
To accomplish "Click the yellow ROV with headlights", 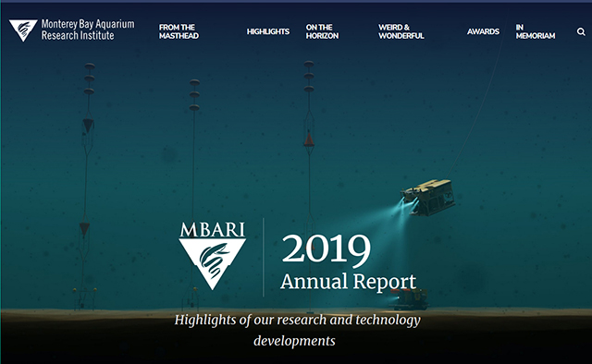I will [427, 198].
